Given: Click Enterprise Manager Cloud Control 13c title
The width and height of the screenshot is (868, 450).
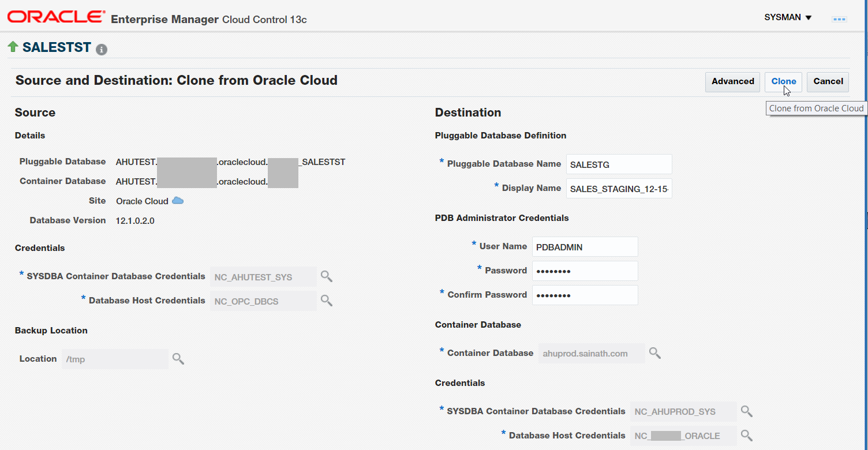Looking at the screenshot, I should (208, 19).
